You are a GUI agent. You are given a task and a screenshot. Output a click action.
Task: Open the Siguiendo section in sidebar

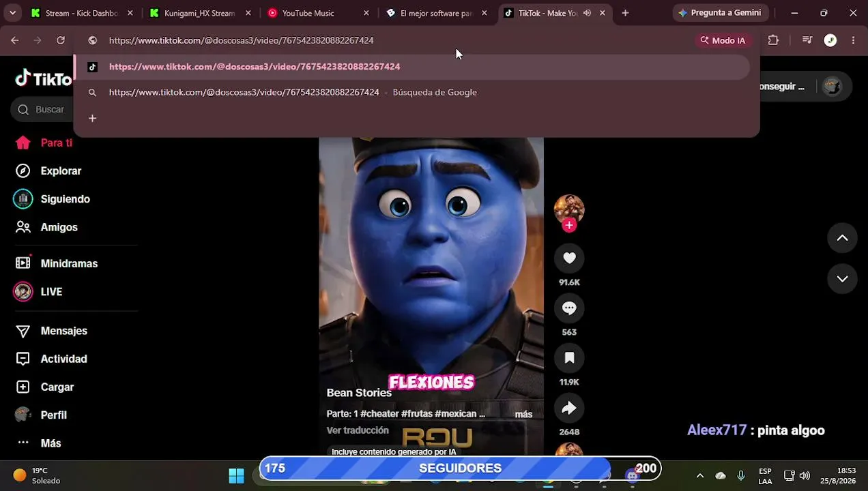pos(52,199)
